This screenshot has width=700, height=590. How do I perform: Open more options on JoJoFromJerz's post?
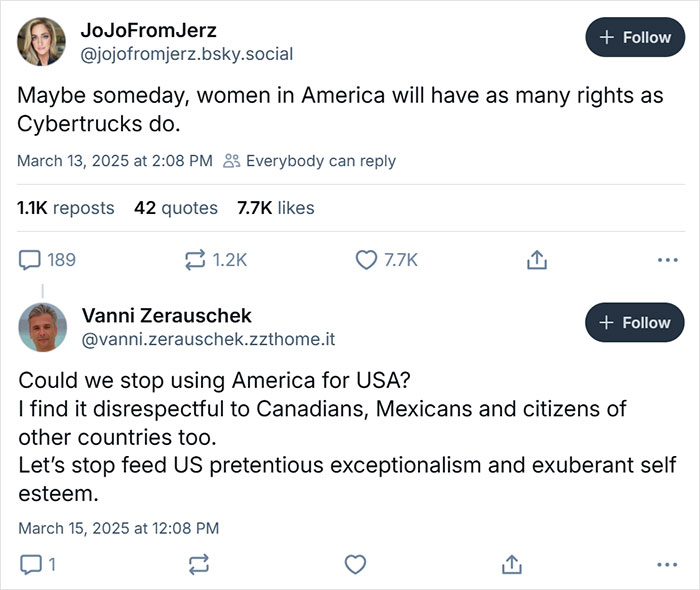(x=667, y=260)
